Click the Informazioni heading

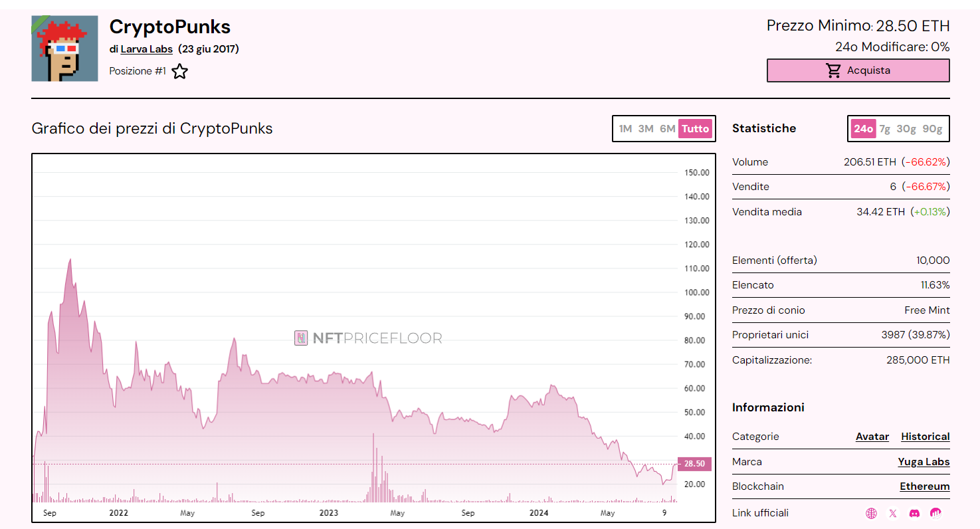coord(768,407)
